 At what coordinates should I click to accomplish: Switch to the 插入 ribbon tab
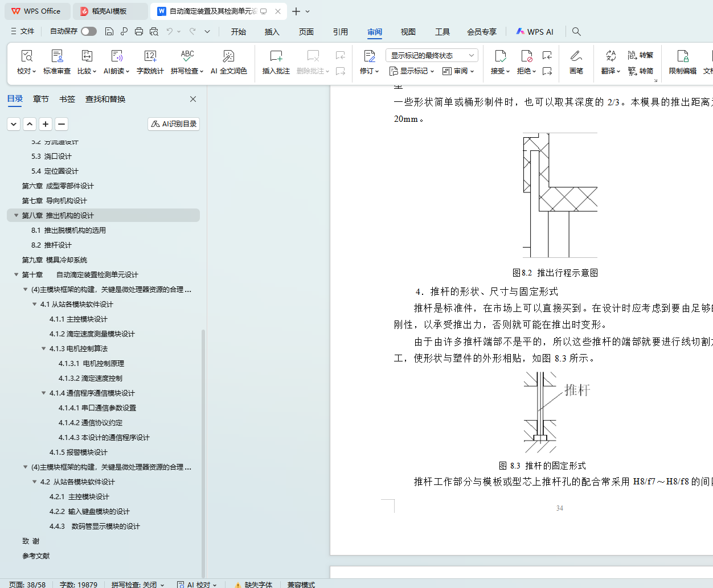click(x=272, y=32)
